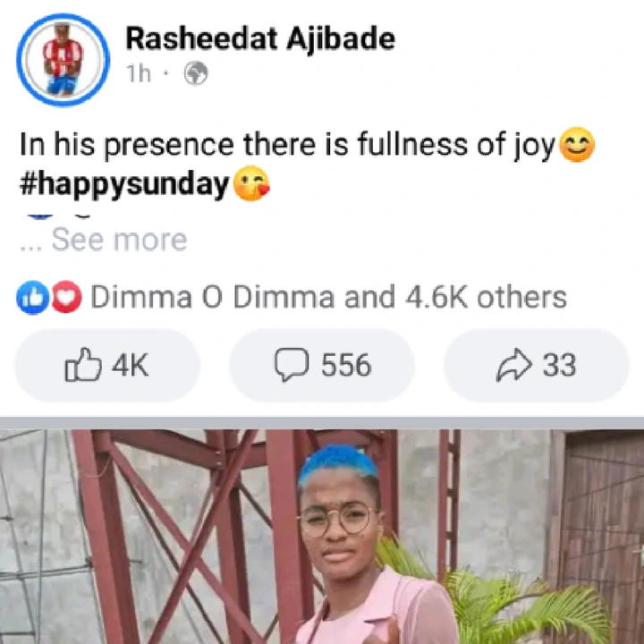Tap the 33 shares count

point(559,365)
